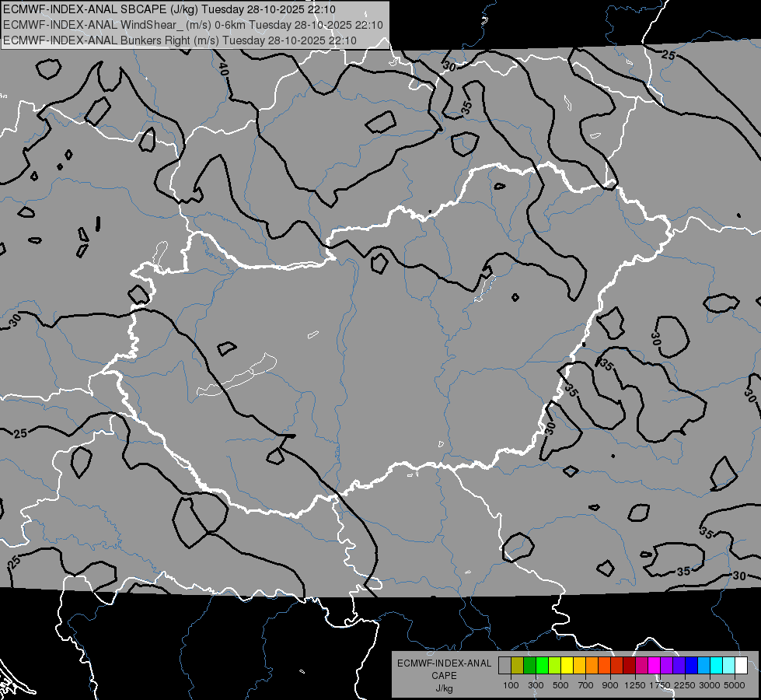Viewport: 761px width, 700px height.
Task: Click the gray legend swatch below 100
Action: tap(504, 666)
